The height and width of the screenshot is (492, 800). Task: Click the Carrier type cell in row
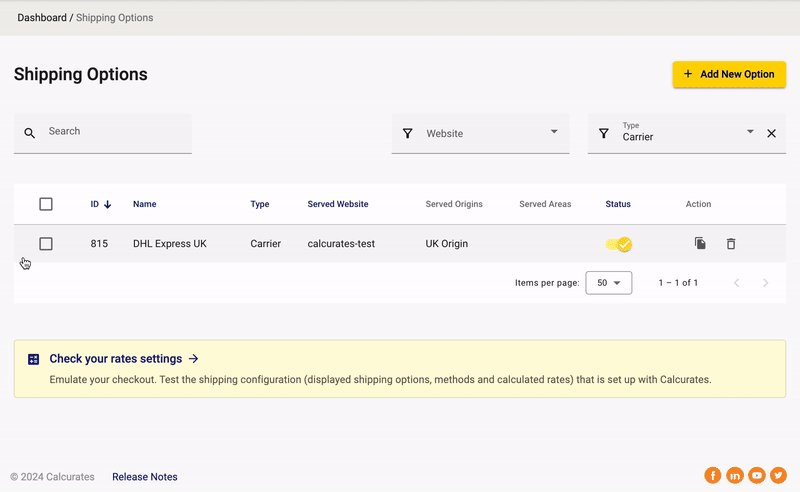[265, 244]
